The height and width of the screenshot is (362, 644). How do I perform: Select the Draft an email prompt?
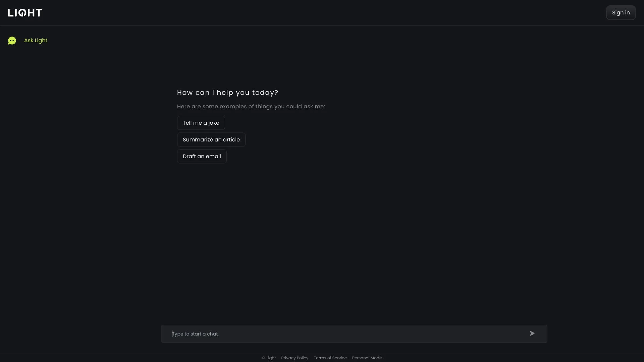click(202, 156)
